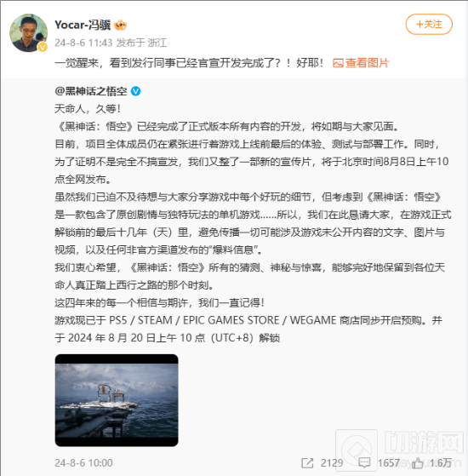Screen dimensions: 468x476
Task: Click the repost share icon
Action: pos(307,462)
